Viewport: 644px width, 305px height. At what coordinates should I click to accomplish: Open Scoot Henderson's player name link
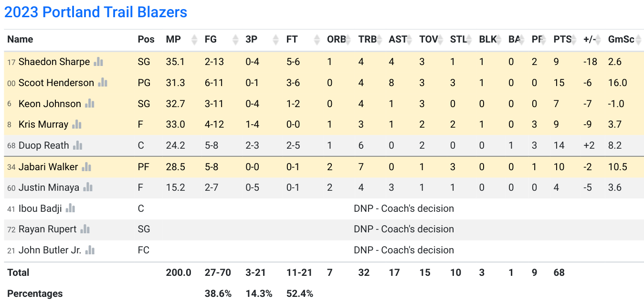click(x=56, y=83)
